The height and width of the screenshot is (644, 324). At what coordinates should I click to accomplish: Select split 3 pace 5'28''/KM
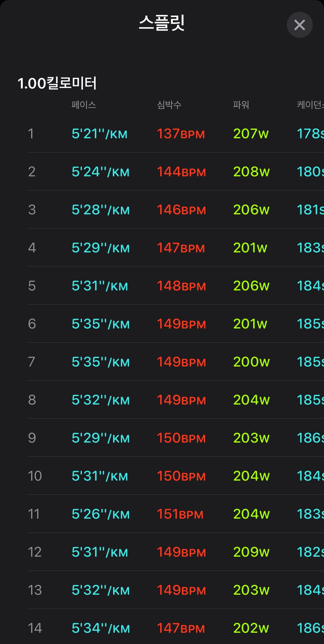click(x=101, y=210)
